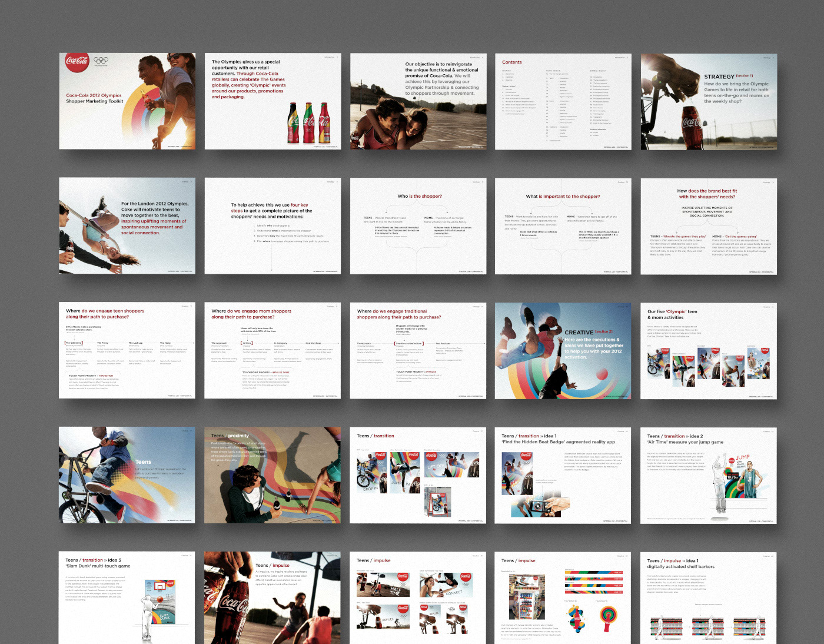
Task: Open the 'Who is the shopper?' slide
Action: pos(418,226)
